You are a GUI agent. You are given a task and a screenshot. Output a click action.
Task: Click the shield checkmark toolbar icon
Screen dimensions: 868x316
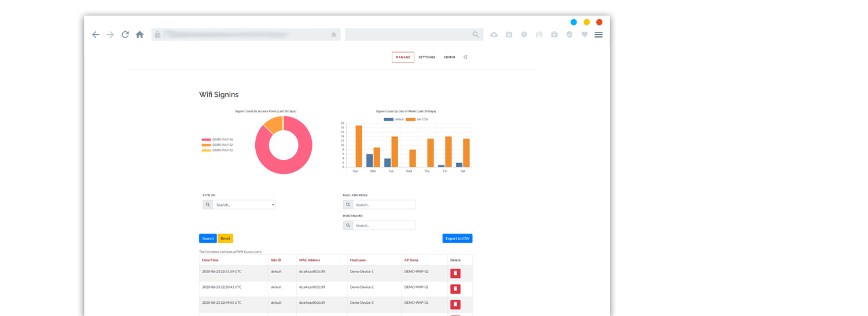[x=569, y=35]
